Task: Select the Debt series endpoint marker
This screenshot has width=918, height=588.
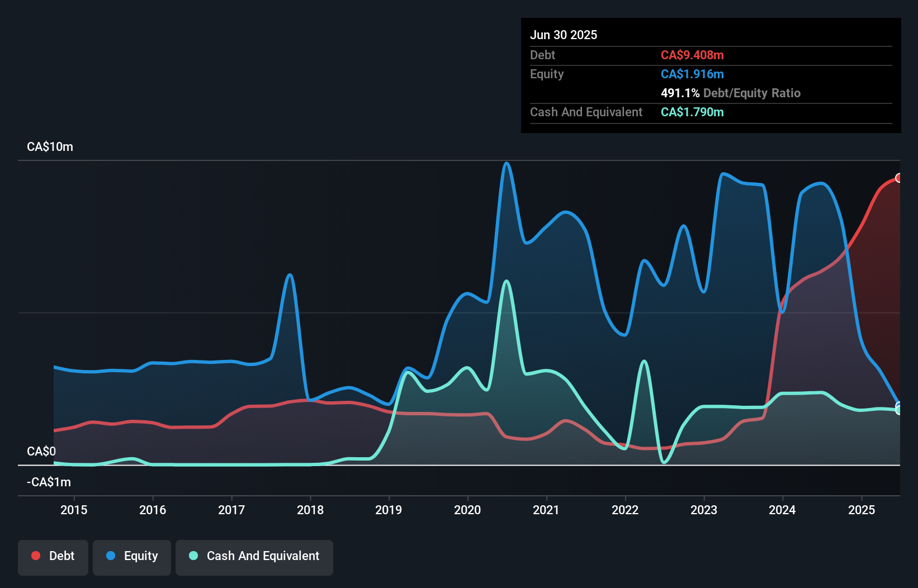Action: pyautogui.click(x=898, y=178)
